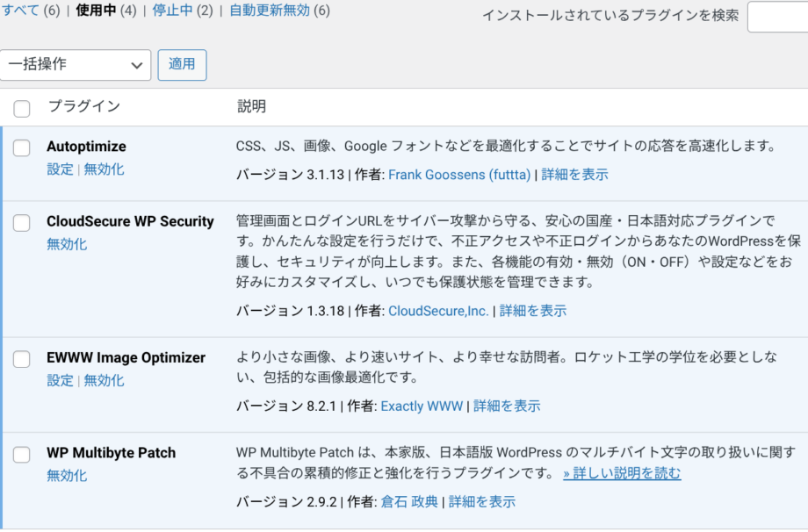The height and width of the screenshot is (532, 808).
Task: Click the 適用 apply button
Action: tap(182, 65)
